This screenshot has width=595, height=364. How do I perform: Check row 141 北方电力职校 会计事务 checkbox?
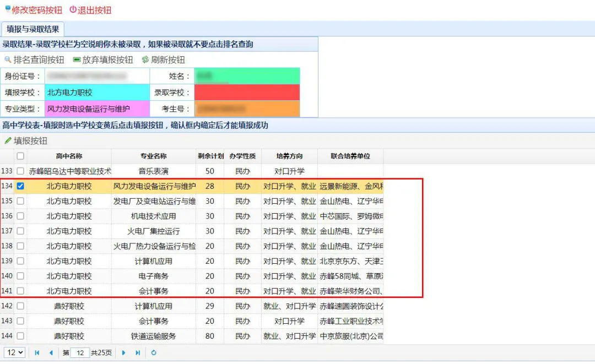pyautogui.click(x=20, y=291)
